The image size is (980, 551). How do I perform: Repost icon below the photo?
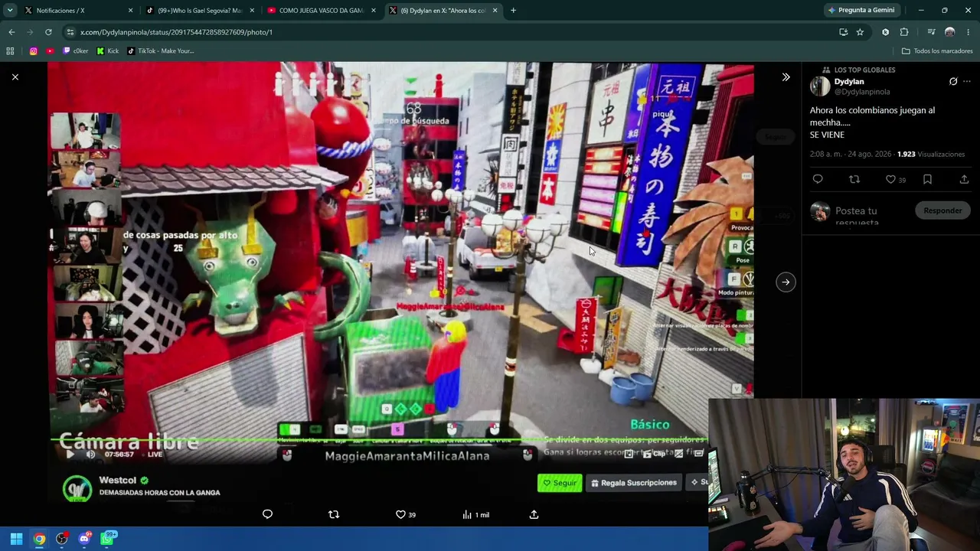tap(334, 514)
